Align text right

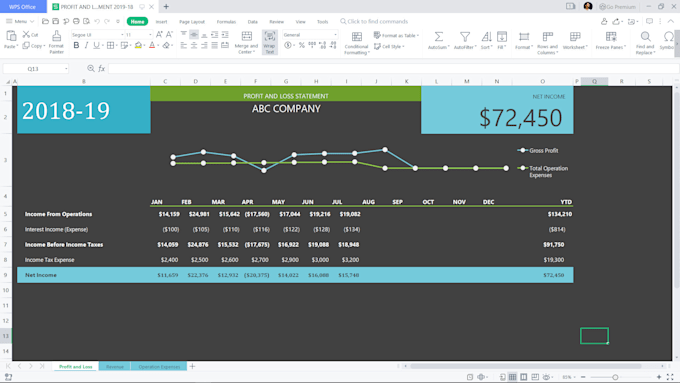(204, 46)
